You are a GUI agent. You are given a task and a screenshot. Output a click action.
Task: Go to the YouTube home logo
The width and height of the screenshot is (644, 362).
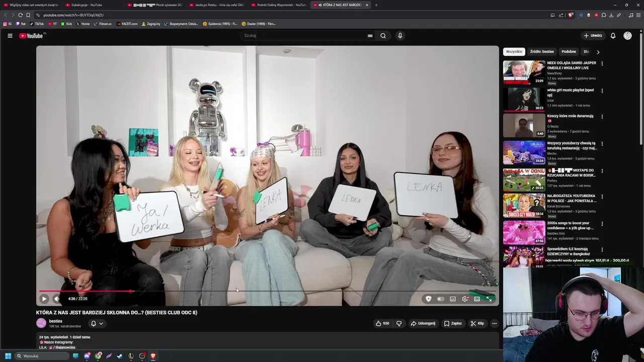(x=32, y=36)
